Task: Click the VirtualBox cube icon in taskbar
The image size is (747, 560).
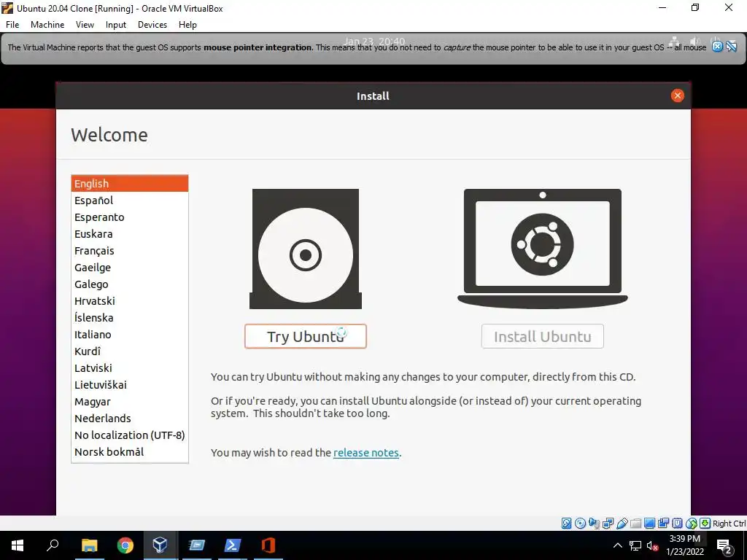Action: click(160, 545)
